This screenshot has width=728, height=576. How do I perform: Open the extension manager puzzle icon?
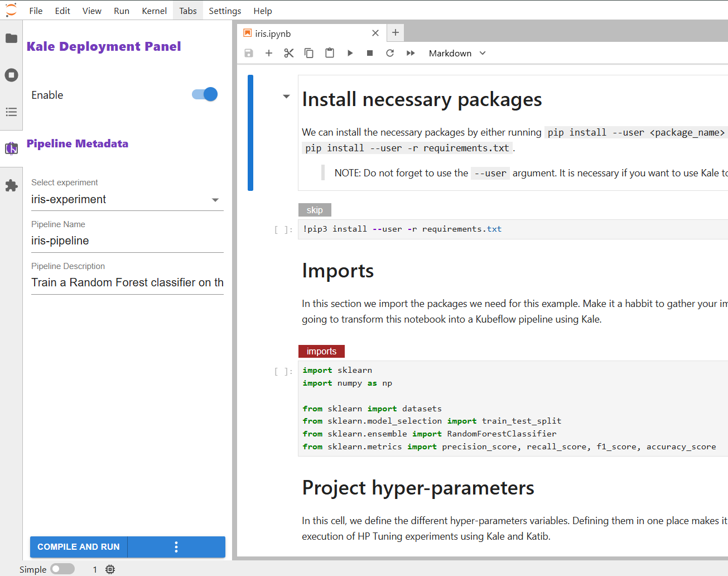click(x=11, y=186)
